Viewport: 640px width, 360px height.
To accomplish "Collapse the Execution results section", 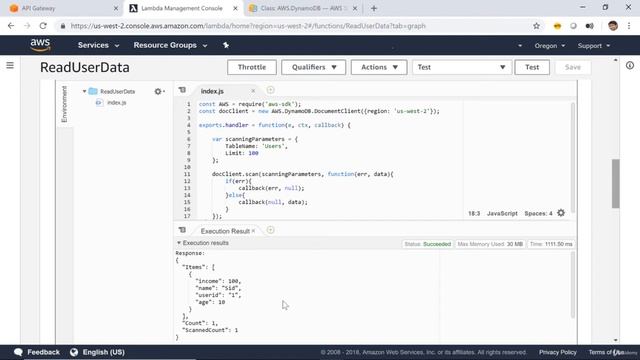I will [179, 243].
